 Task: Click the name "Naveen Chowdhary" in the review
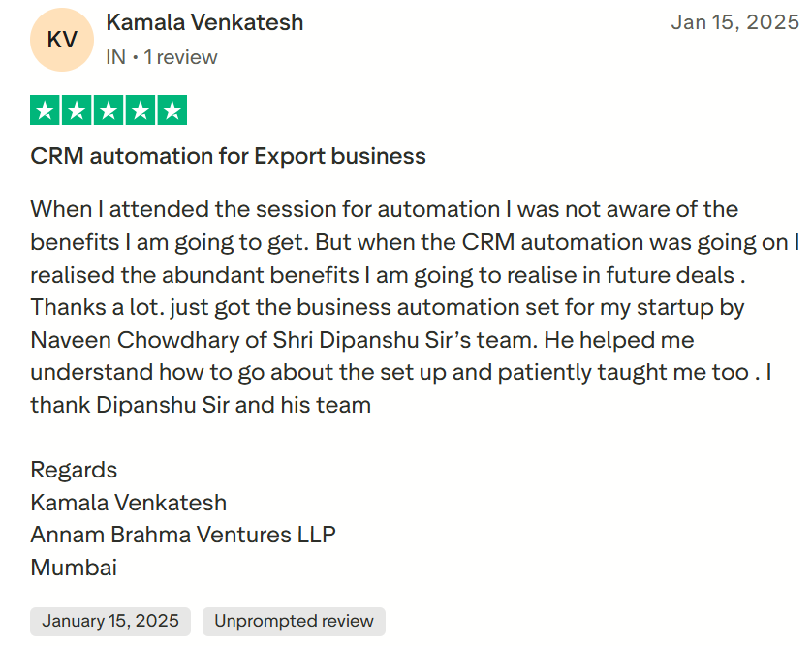[126, 341]
